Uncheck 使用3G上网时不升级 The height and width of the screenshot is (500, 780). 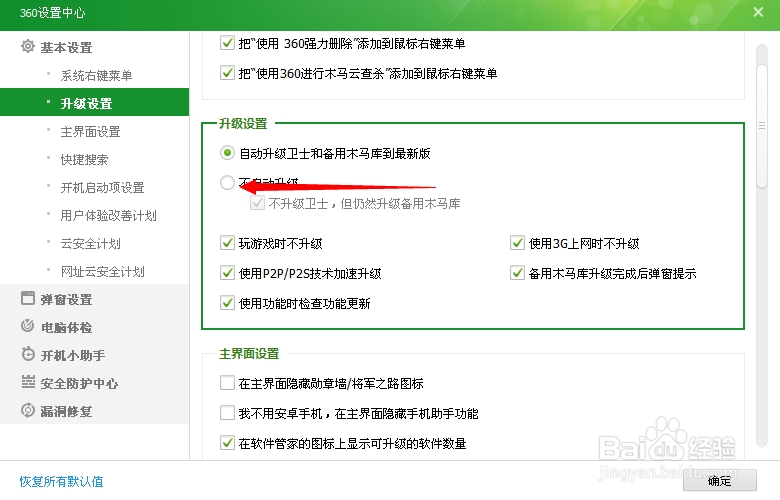(x=517, y=243)
